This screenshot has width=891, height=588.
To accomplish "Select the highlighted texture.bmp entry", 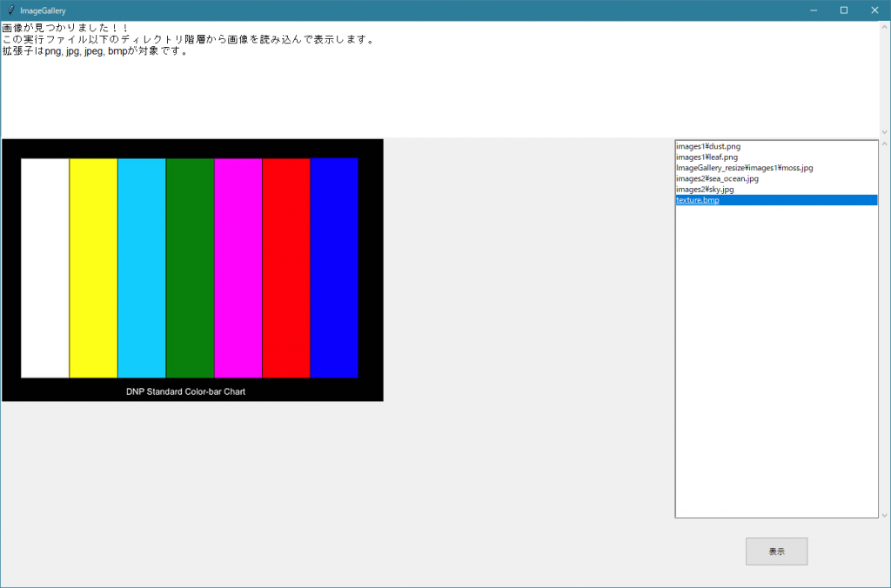I will point(776,200).
